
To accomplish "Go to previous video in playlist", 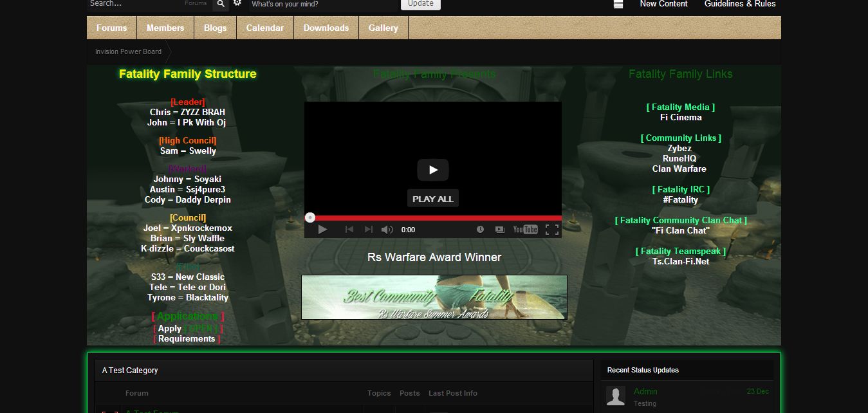I will [349, 230].
